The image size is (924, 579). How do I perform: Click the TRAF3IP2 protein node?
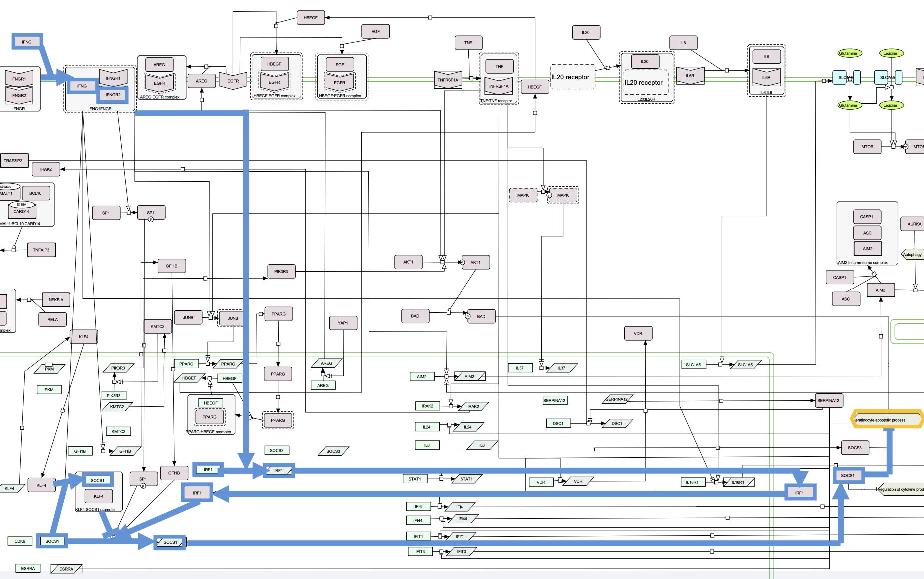pos(14,161)
